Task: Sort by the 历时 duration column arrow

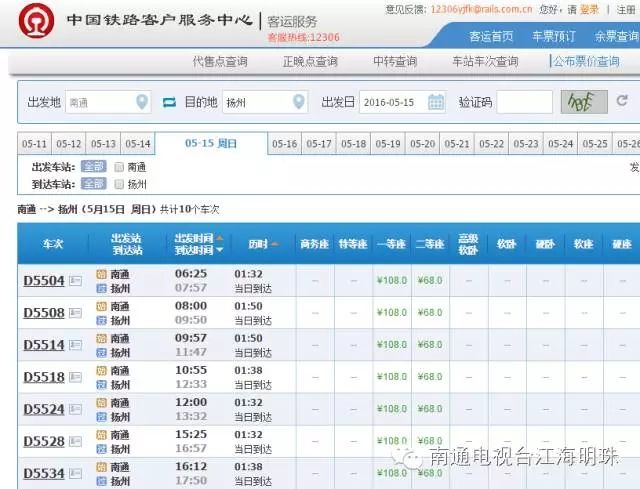Action: pyautogui.click(x=273, y=244)
